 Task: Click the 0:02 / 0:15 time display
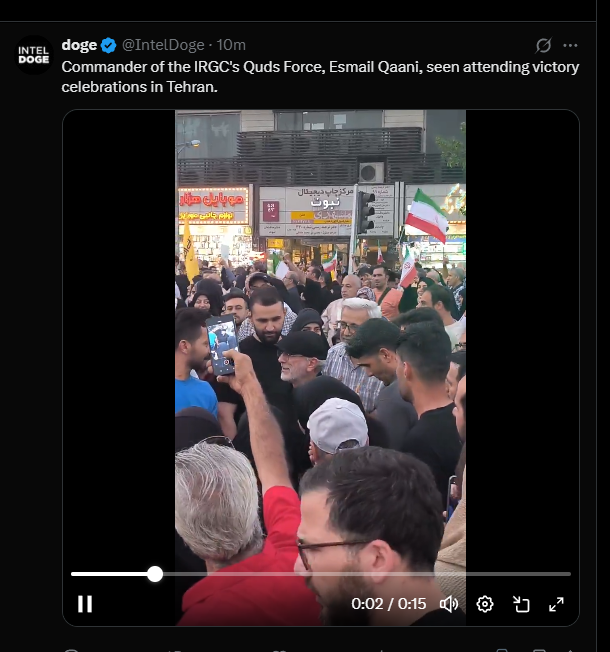[388, 604]
